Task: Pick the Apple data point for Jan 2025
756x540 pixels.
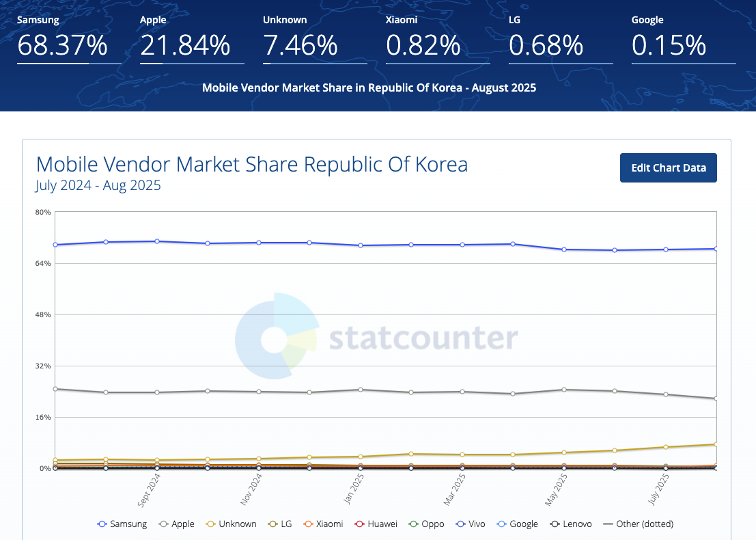Action: tap(361, 390)
